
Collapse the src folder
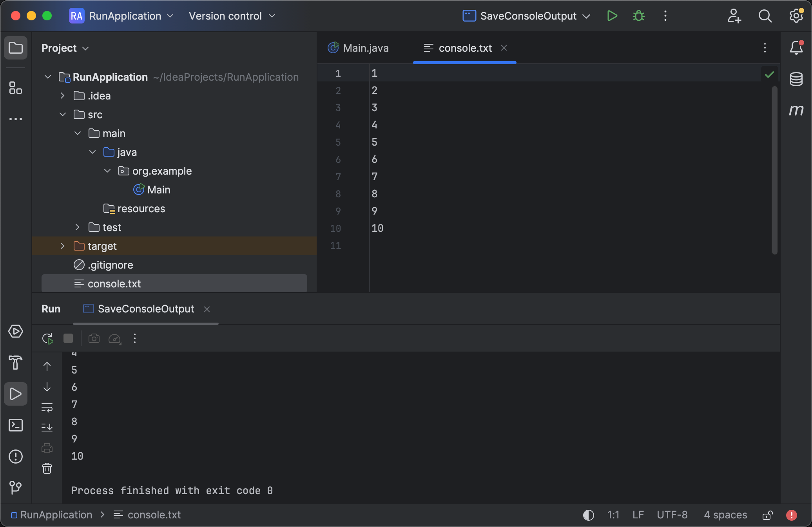[x=62, y=114]
